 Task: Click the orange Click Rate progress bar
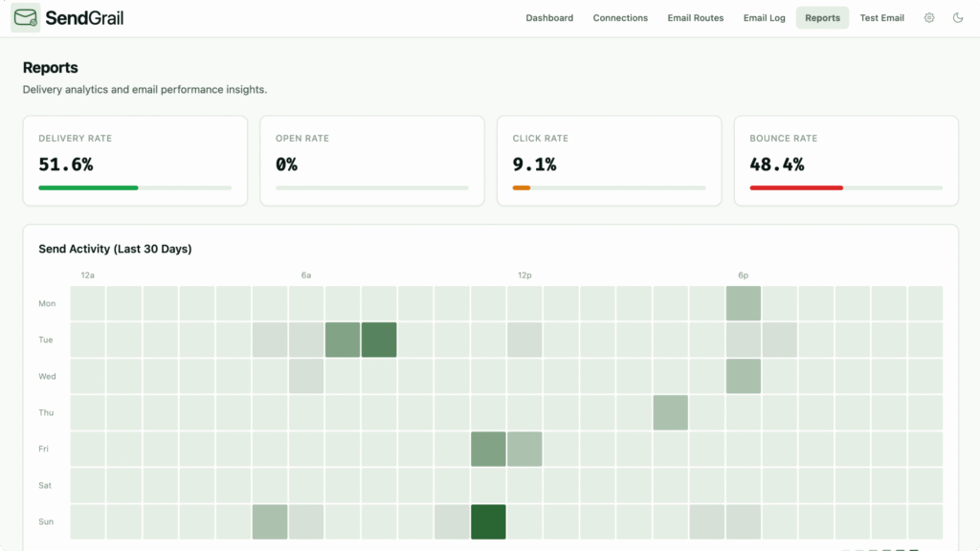click(x=522, y=187)
